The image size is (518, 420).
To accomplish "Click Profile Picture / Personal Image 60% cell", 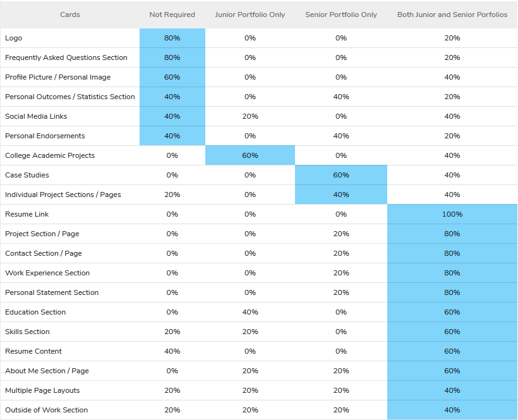I will (172, 77).
